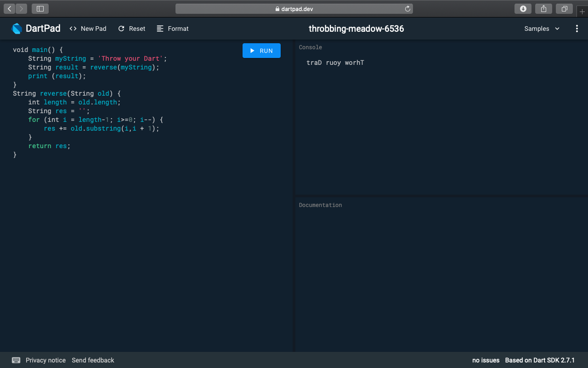Reload the page
The image size is (588, 368).
click(x=407, y=9)
